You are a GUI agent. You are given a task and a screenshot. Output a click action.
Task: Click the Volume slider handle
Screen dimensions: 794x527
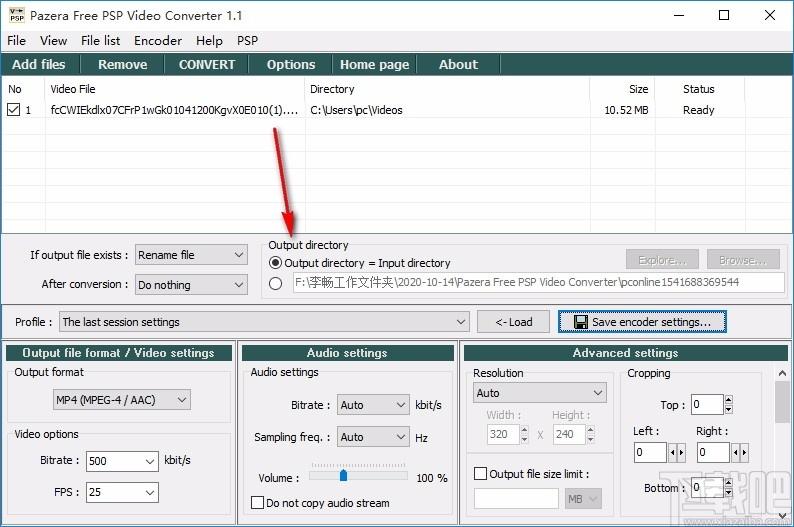pyautogui.click(x=343, y=475)
